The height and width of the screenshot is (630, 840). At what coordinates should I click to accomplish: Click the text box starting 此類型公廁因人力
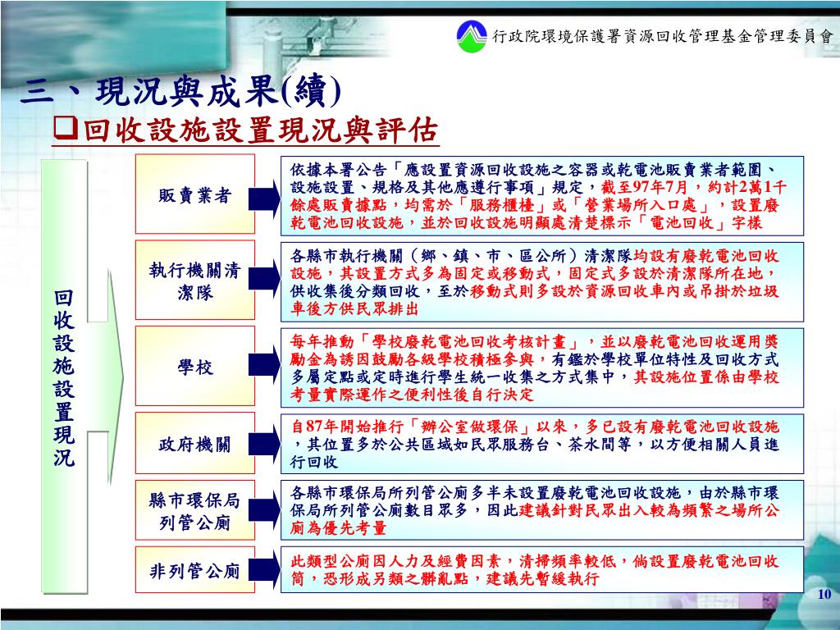point(542,569)
